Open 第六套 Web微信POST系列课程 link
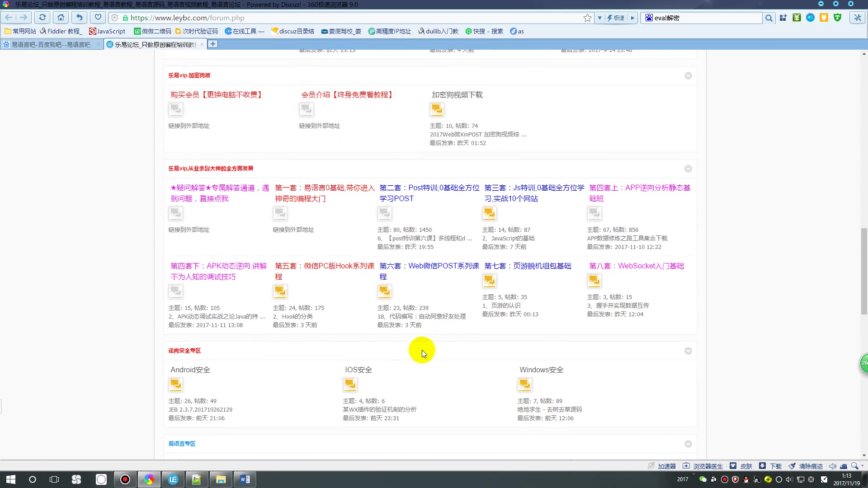 click(x=429, y=271)
